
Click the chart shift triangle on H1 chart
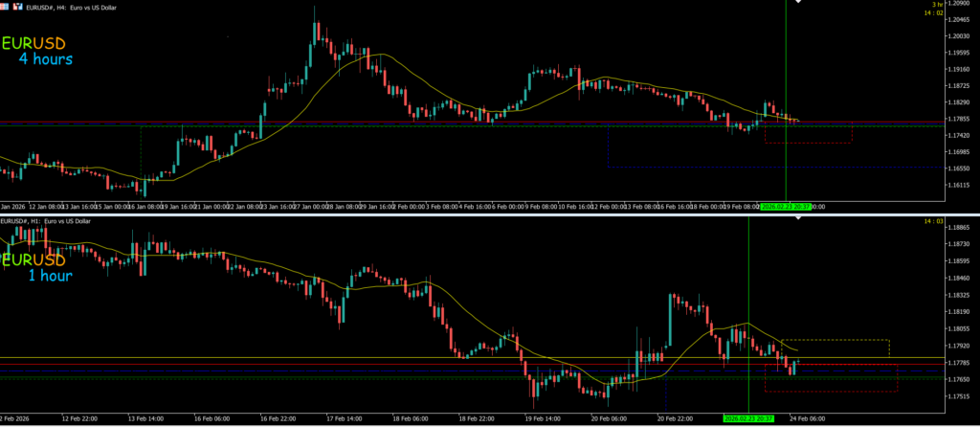pyautogui.click(x=797, y=218)
